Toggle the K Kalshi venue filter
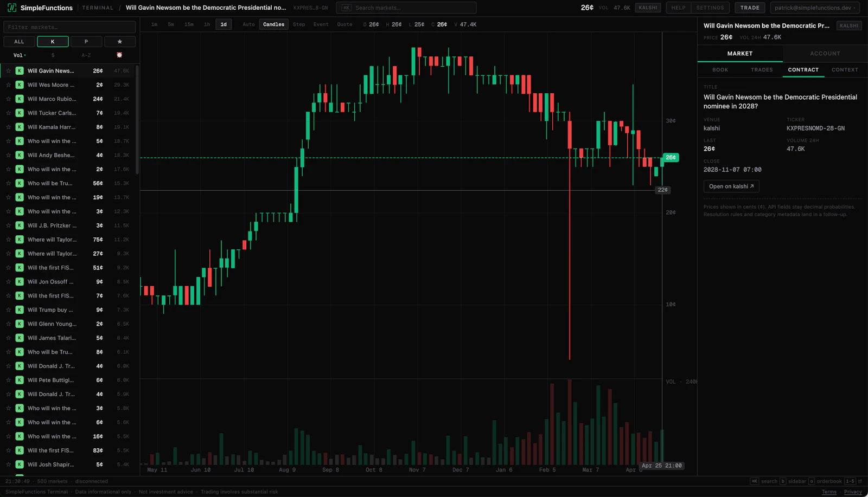The image size is (868, 497). [53, 42]
